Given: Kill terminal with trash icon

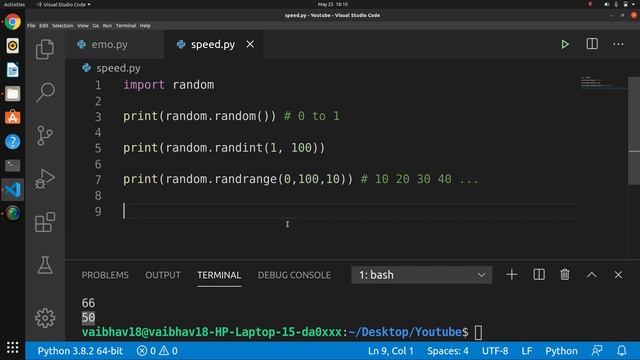Looking at the screenshot, I should point(565,275).
